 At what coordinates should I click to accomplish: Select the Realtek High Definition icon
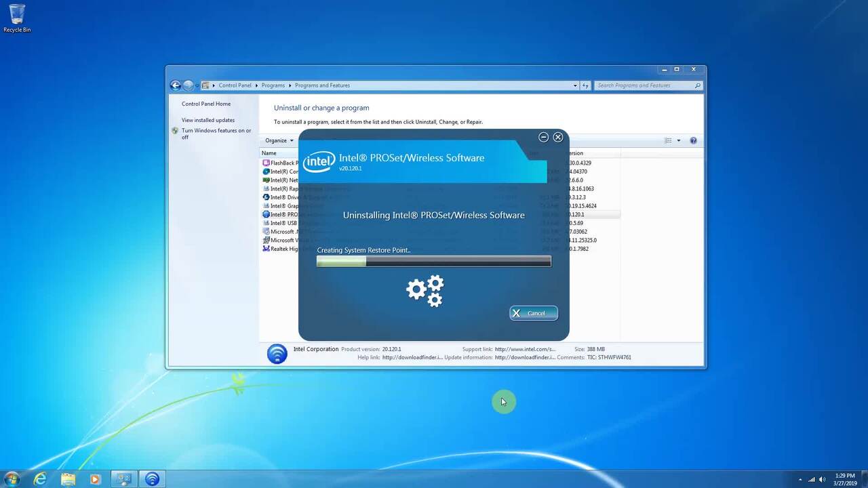click(x=266, y=249)
